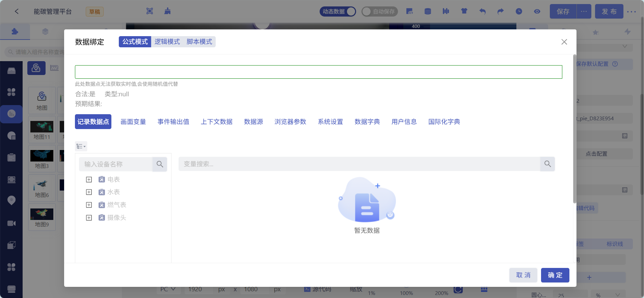Open the clipboard sidebar icon
The width and height of the screenshot is (644, 298).
pyautogui.click(x=11, y=157)
